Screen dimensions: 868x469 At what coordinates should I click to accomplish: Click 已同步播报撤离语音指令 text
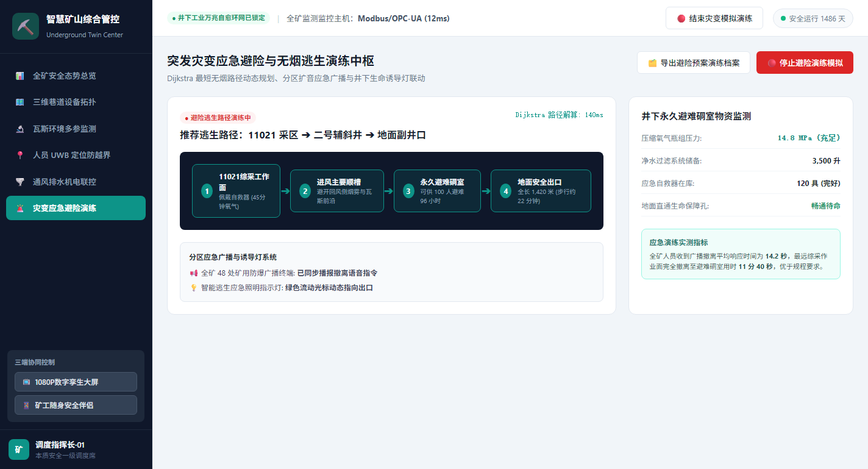(337, 273)
